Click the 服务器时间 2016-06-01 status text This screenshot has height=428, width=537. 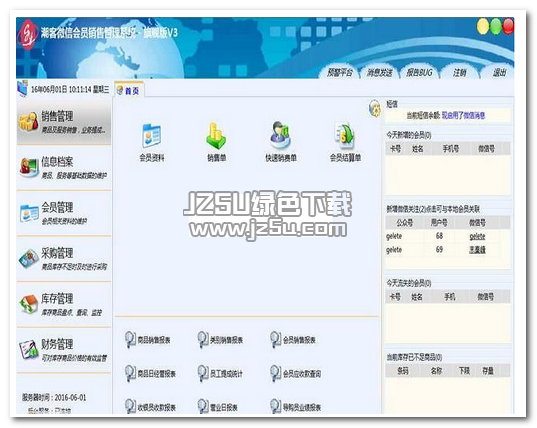(54, 398)
